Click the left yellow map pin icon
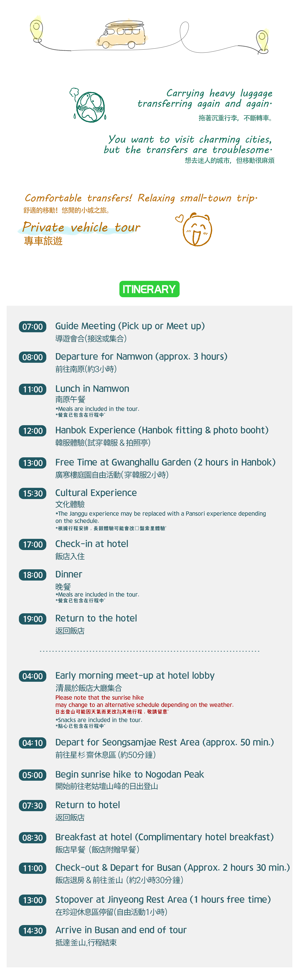 click(36, 29)
